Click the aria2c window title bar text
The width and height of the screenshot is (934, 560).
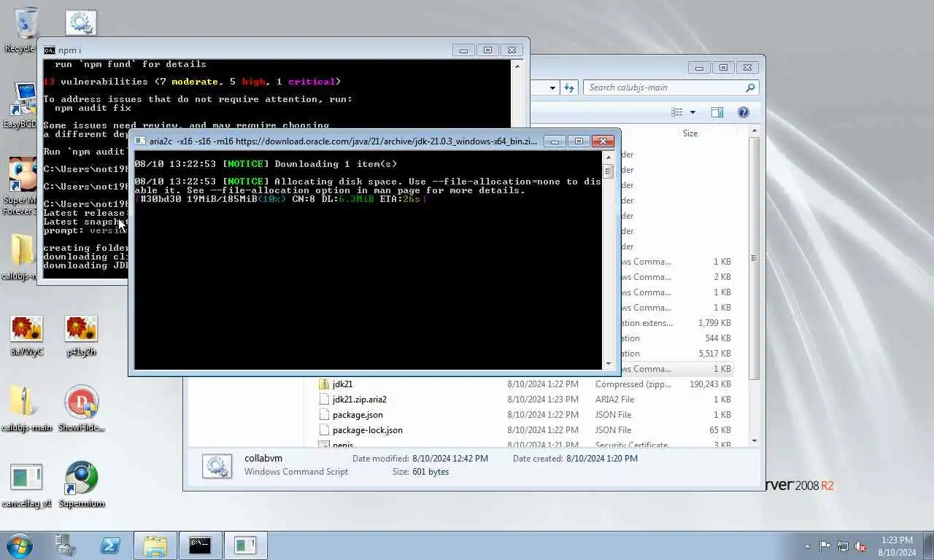coord(343,141)
